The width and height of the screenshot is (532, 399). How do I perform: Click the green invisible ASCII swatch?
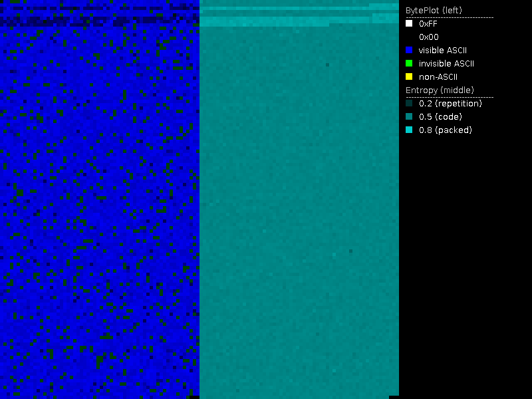[409, 63]
